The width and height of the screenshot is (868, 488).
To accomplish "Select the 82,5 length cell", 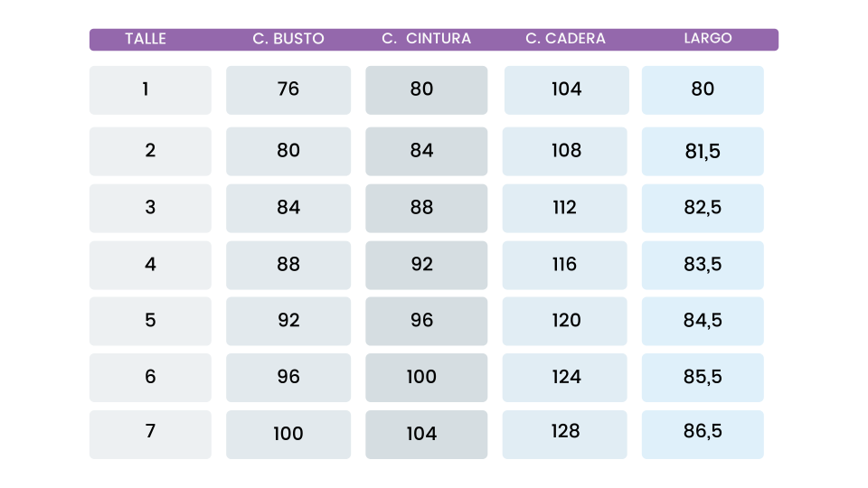I will [x=703, y=208].
